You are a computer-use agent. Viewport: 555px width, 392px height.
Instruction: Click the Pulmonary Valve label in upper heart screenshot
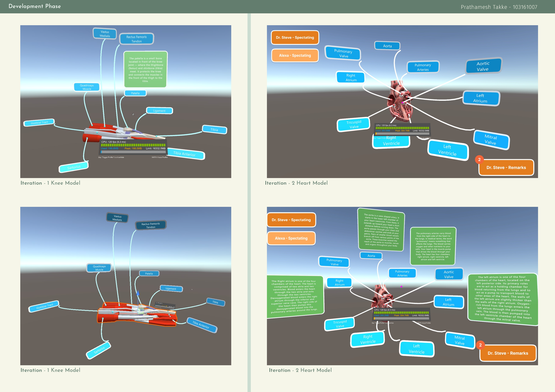click(x=343, y=53)
